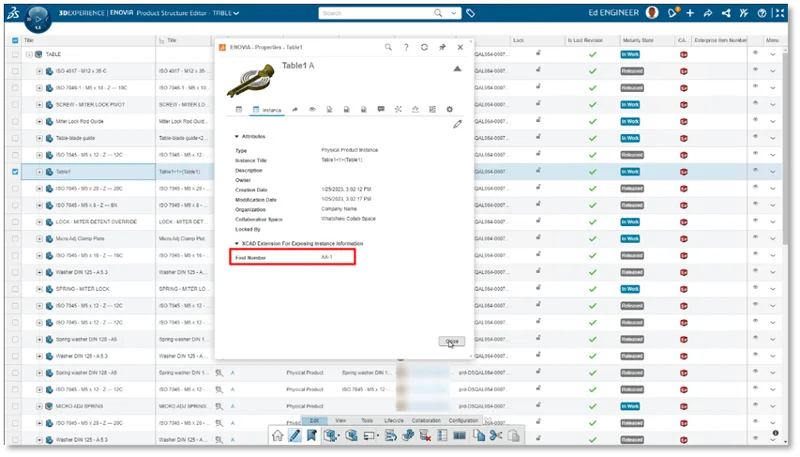Uncheck the selected Table1 row checkbox

(14, 171)
